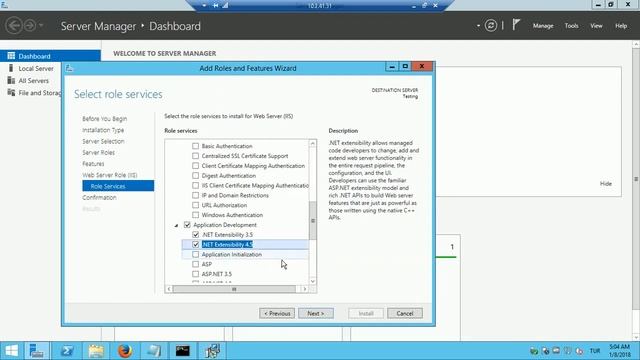Go to Server Roles step
This screenshot has width=640, height=360.
98,153
